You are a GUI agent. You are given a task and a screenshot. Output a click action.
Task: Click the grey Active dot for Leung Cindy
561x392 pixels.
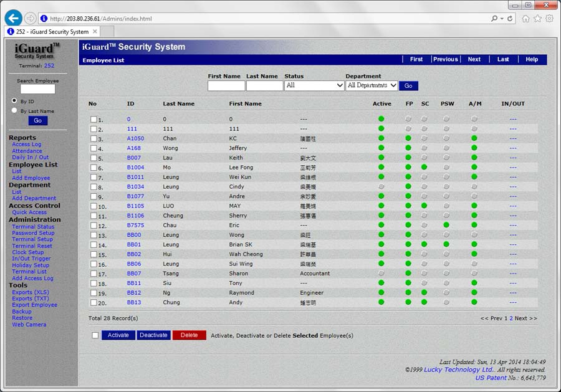(381, 186)
